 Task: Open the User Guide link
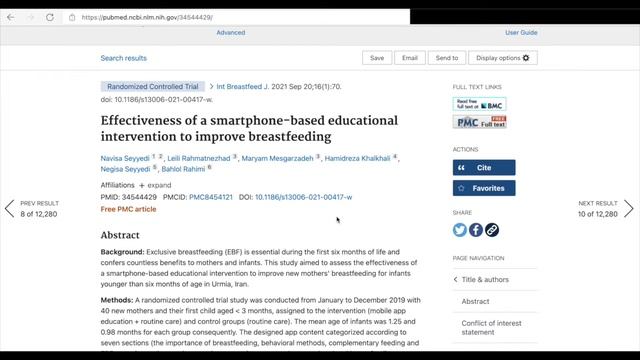point(521,33)
